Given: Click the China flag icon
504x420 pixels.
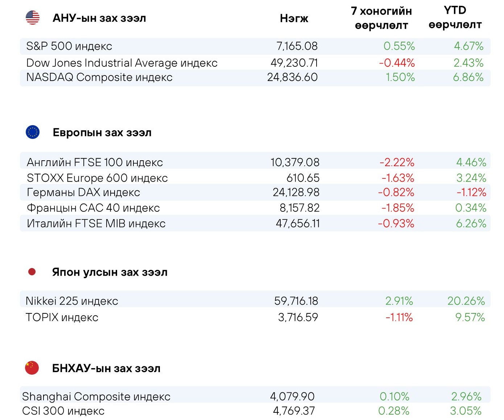Looking at the screenshot, I should 32,368.
